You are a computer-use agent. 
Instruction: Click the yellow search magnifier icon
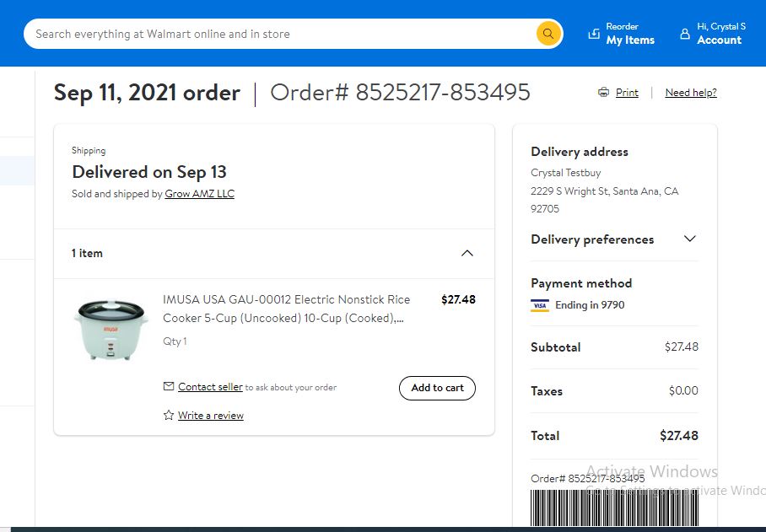point(548,34)
